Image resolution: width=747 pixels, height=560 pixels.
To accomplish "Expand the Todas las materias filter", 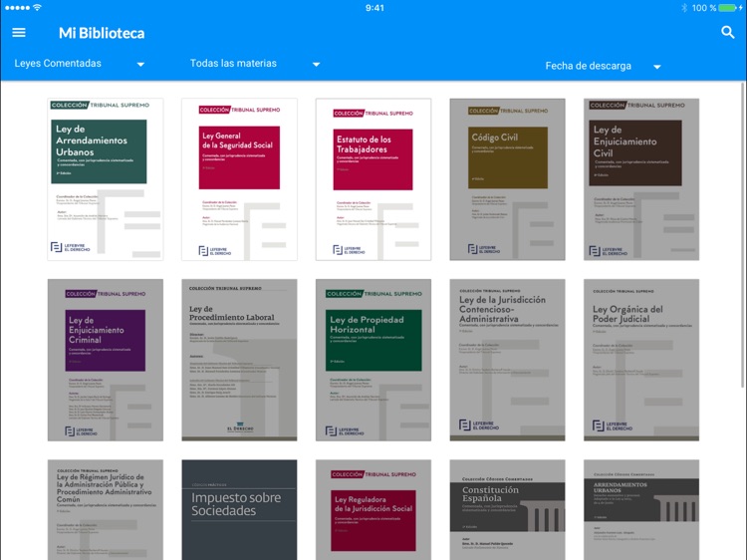I will click(x=255, y=64).
